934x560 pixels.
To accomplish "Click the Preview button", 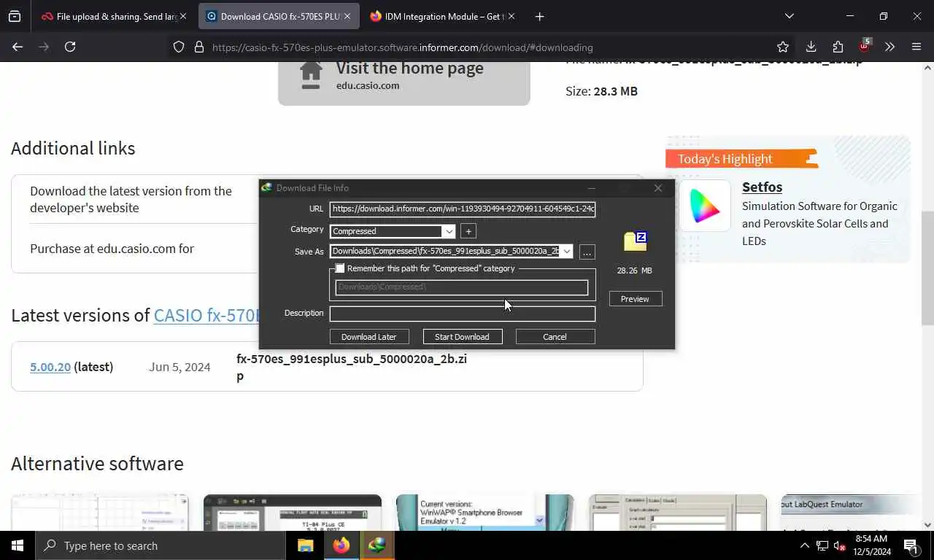I will coord(635,299).
